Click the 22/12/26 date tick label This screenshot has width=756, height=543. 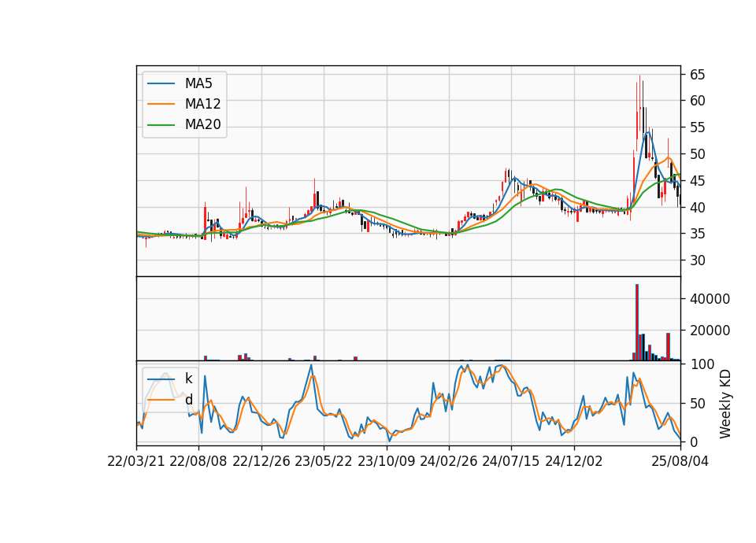pyautogui.click(x=261, y=461)
